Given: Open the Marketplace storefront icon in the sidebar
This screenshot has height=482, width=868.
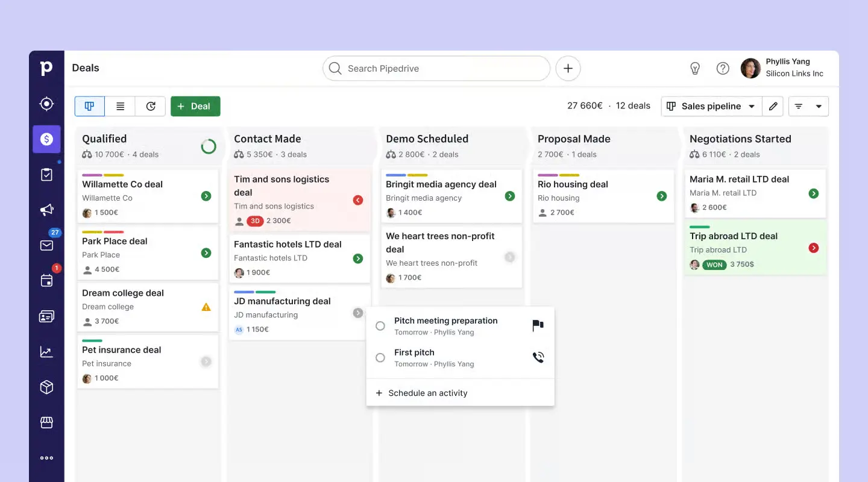Looking at the screenshot, I should pos(46,422).
